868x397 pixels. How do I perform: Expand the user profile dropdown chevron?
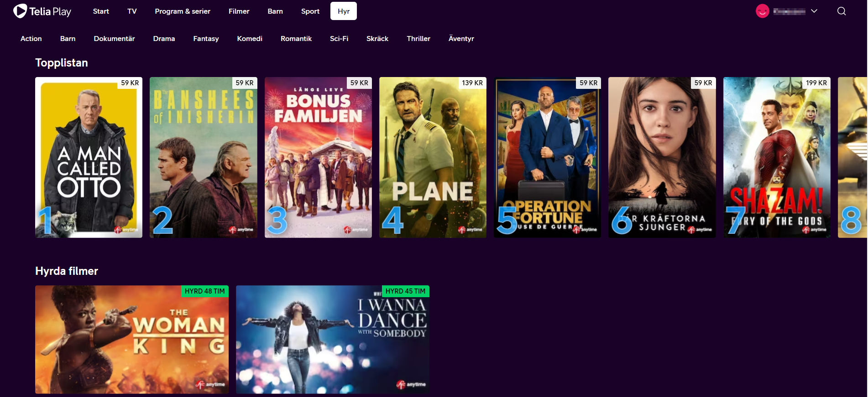click(814, 11)
